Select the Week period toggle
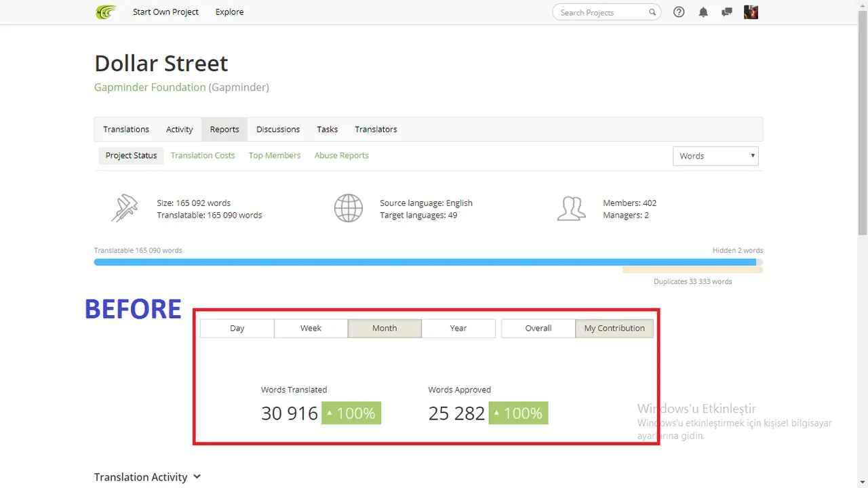Screen dimensions: 868x488 (x=311, y=328)
